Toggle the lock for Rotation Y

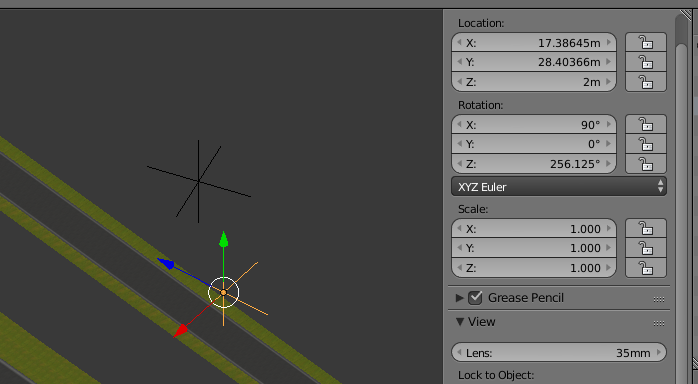[645, 144]
